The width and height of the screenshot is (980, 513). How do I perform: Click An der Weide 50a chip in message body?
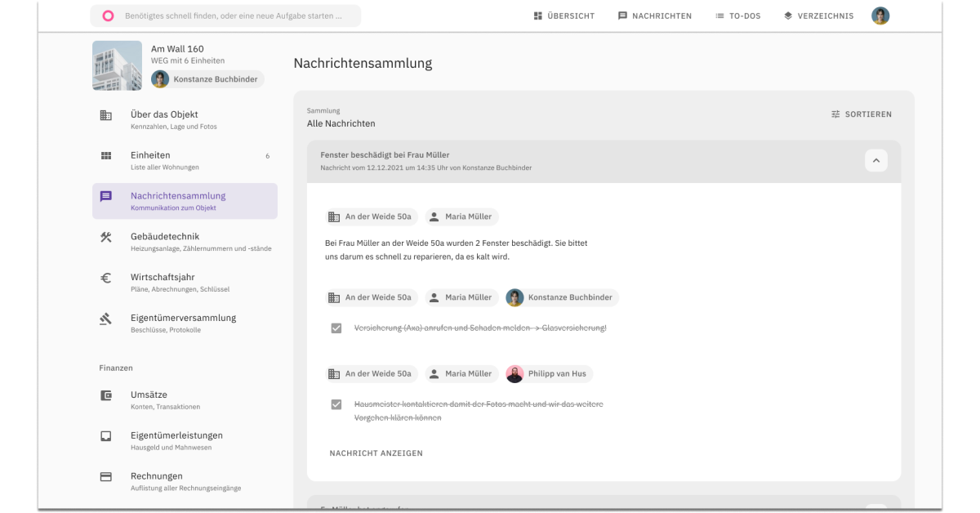[x=371, y=216]
